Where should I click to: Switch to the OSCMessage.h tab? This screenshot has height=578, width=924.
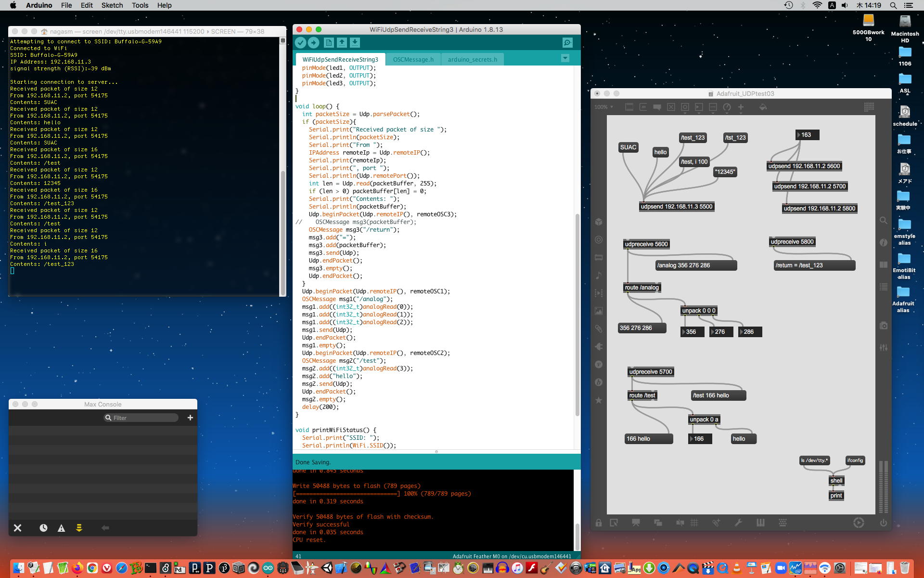pyautogui.click(x=413, y=59)
